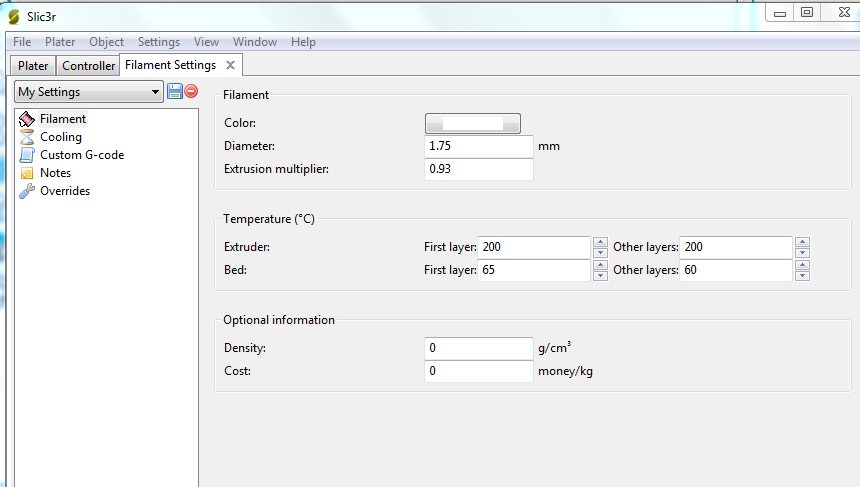Decrease Extruder Other layers temperature

(x=802, y=252)
